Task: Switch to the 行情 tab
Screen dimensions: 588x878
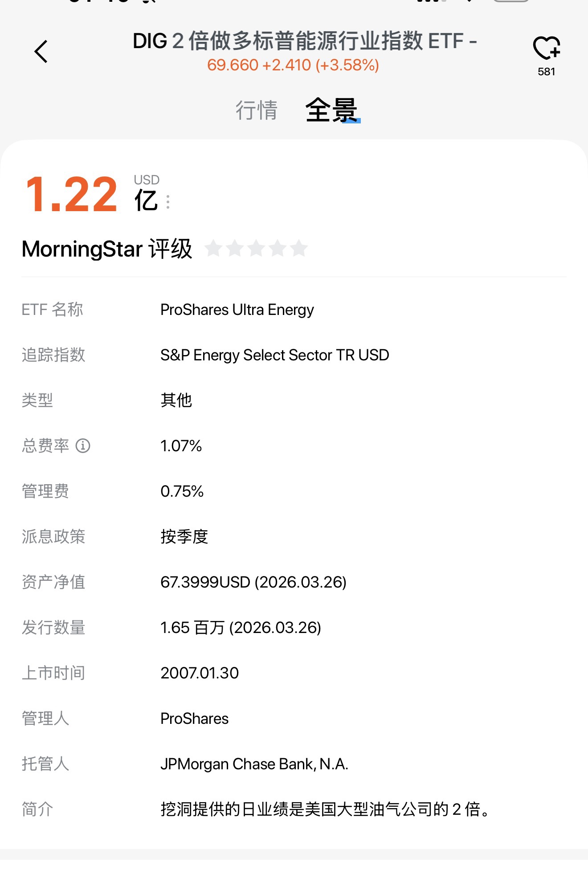Action: pyautogui.click(x=256, y=110)
